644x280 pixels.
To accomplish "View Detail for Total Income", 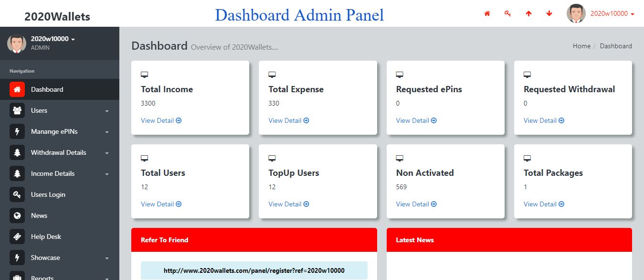I will coord(161,120).
